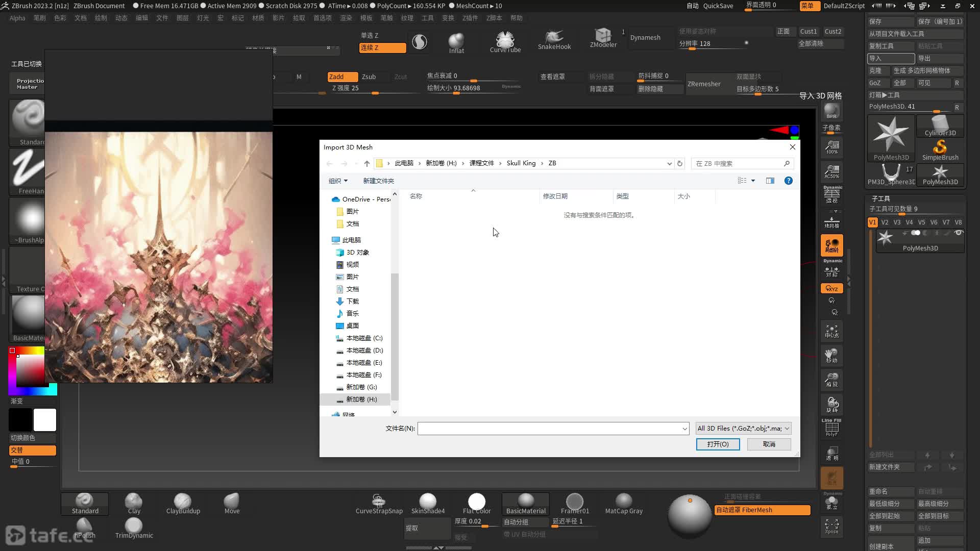Screen dimensions: 980x551
Task: Choose the SkinShade4 material
Action: [x=428, y=504]
